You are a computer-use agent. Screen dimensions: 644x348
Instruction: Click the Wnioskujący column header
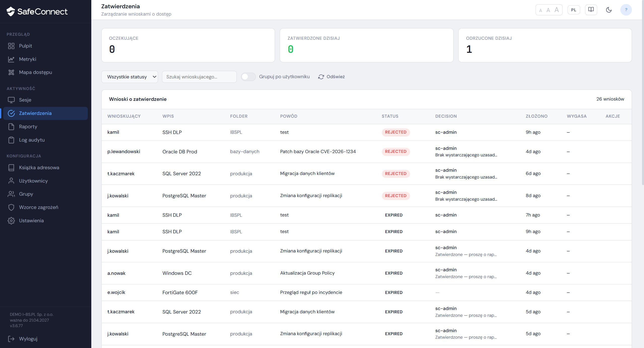pos(124,116)
